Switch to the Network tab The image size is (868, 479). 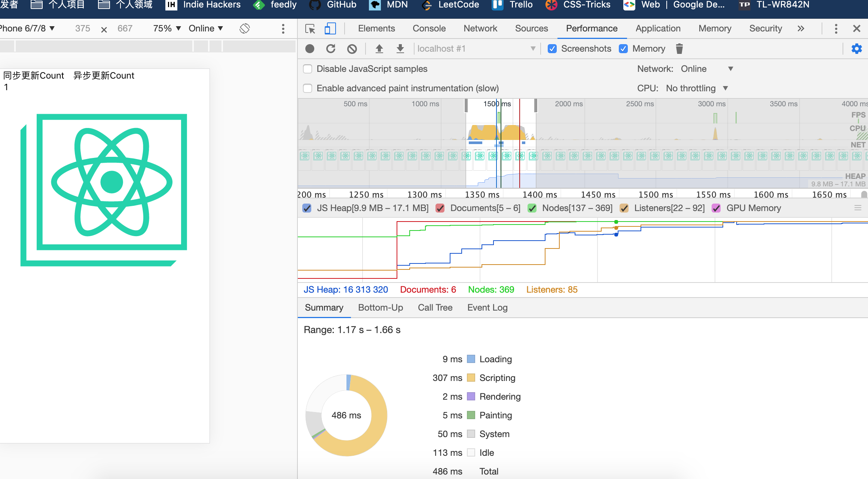click(480, 28)
